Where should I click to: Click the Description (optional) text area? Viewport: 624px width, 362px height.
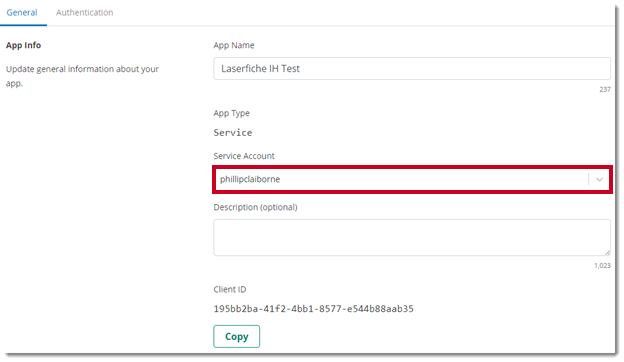click(x=411, y=237)
